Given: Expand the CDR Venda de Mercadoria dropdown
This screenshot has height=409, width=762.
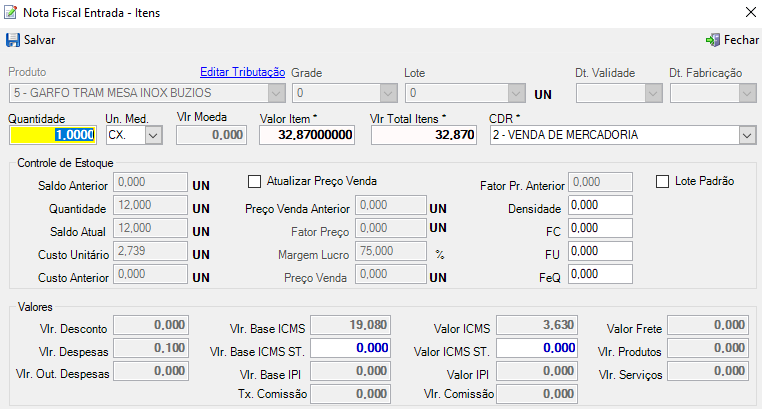Looking at the screenshot, I should click(746, 135).
